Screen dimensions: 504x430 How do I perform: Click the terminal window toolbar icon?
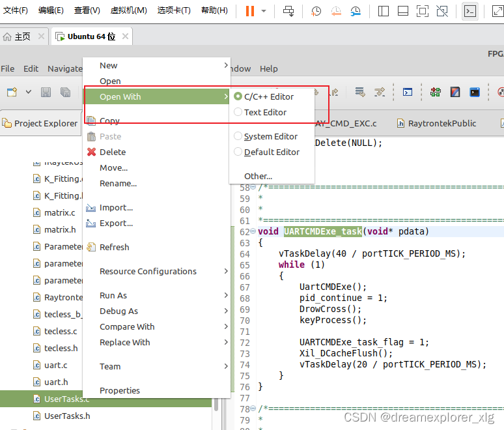(408, 93)
